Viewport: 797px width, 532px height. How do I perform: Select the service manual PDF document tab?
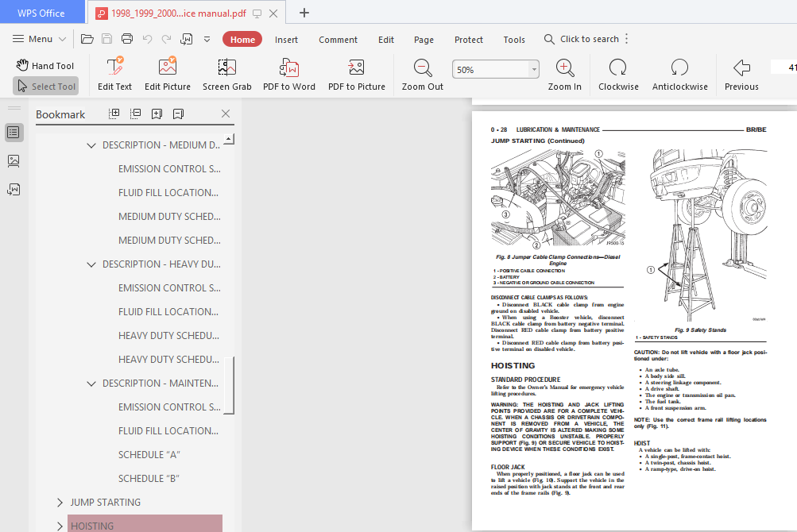click(179, 13)
